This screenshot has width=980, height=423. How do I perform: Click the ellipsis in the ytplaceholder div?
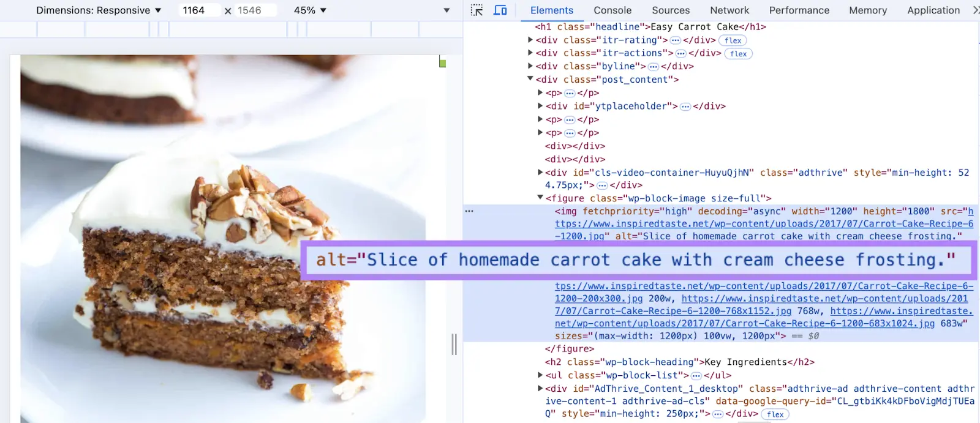coord(685,107)
